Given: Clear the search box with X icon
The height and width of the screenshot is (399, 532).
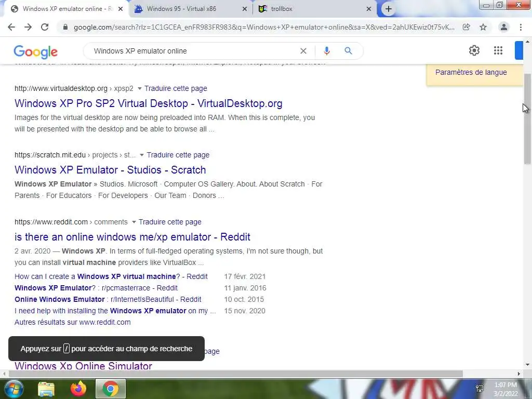Looking at the screenshot, I should tap(303, 51).
